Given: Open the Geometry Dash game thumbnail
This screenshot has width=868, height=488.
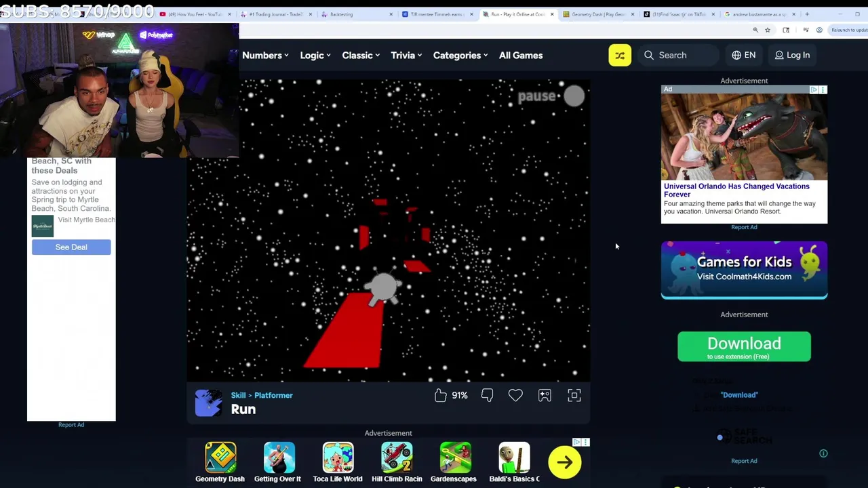Looking at the screenshot, I should (220, 457).
